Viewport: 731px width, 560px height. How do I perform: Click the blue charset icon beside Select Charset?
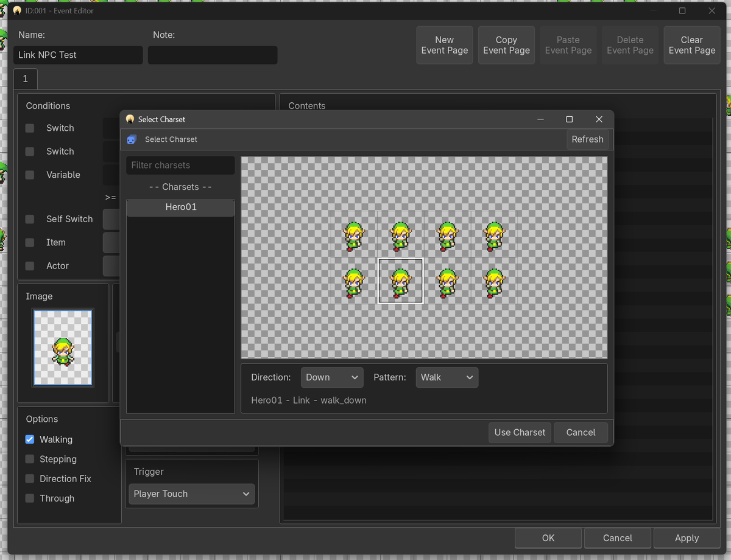pyautogui.click(x=132, y=139)
